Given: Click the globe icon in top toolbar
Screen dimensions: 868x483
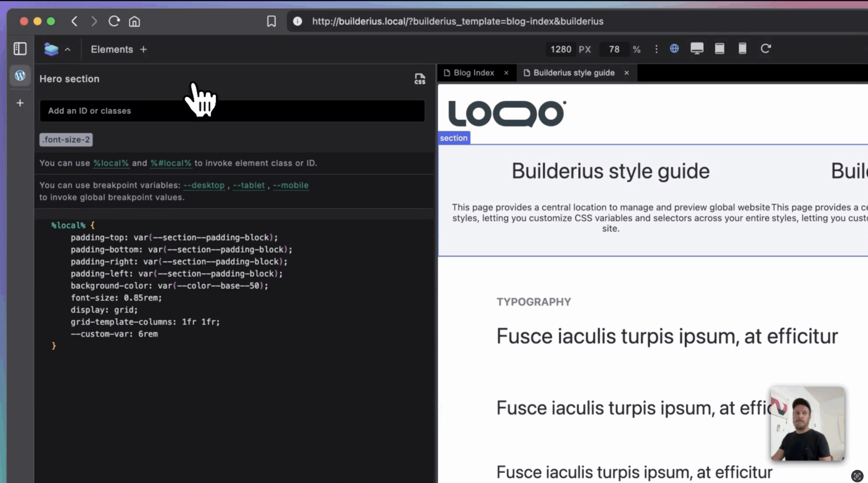Looking at the screenshot, I should [674, 49].
